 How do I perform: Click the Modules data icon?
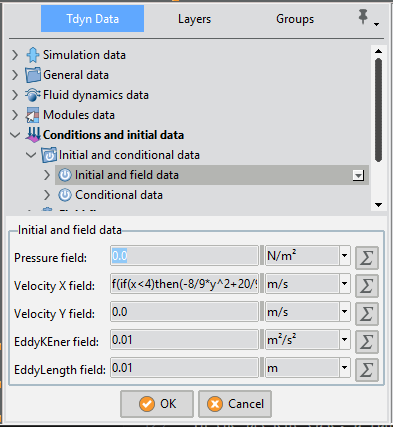click(33, 115)
